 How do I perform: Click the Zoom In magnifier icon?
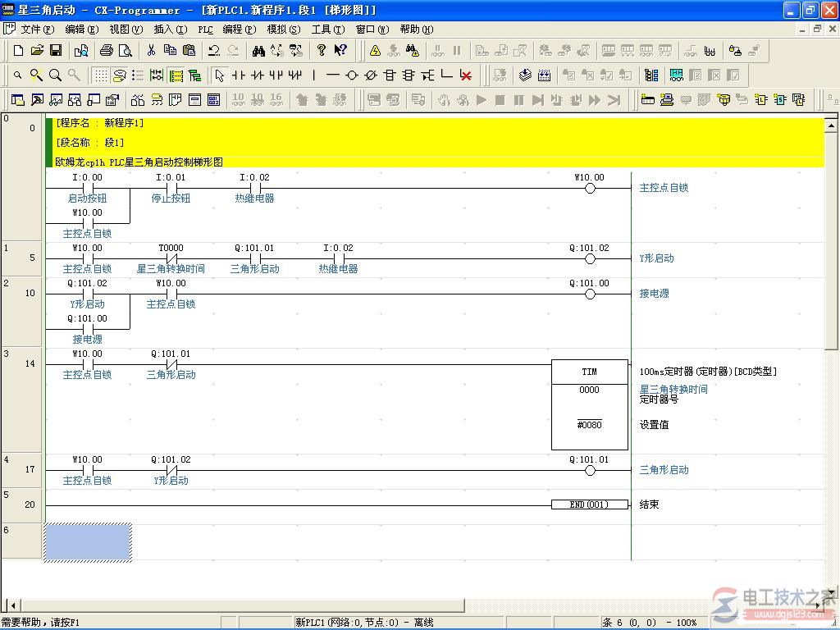click(x=36, y=75)
